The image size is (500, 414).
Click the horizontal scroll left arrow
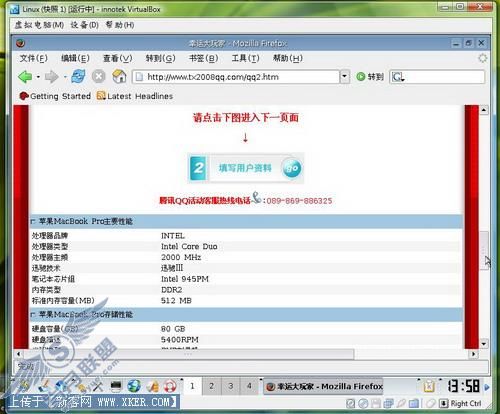pos(18,354)
